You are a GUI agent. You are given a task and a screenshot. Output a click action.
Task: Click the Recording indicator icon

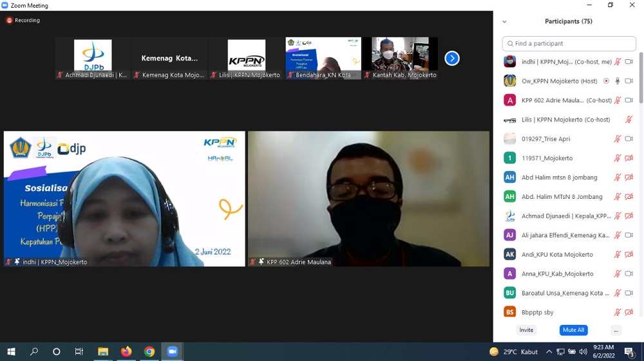[x=9, y=21]
